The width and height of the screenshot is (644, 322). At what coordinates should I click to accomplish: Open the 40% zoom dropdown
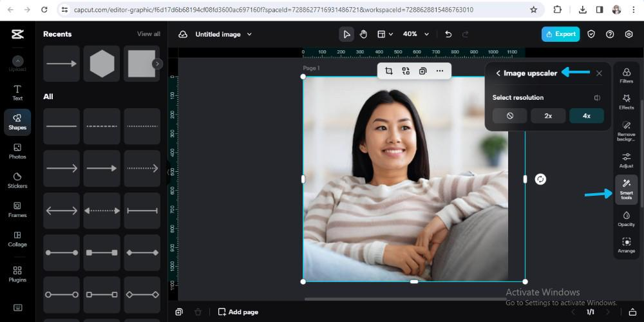coord(415,34)
